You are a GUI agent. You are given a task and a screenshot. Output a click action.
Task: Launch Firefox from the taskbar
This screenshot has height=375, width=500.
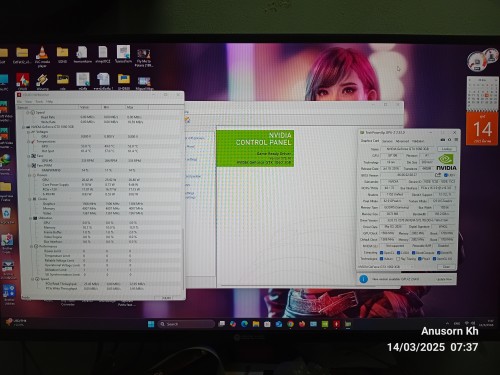(x=302, y=324)
